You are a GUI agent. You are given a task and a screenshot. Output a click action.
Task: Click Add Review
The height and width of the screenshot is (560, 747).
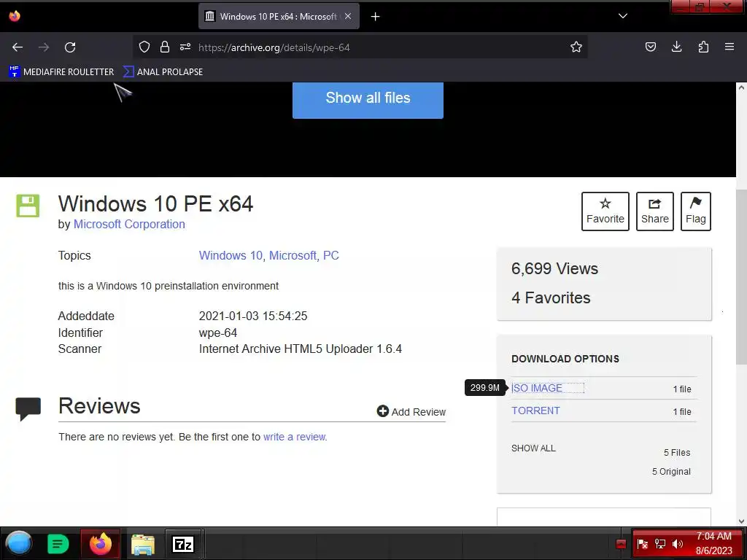point(411,411)
